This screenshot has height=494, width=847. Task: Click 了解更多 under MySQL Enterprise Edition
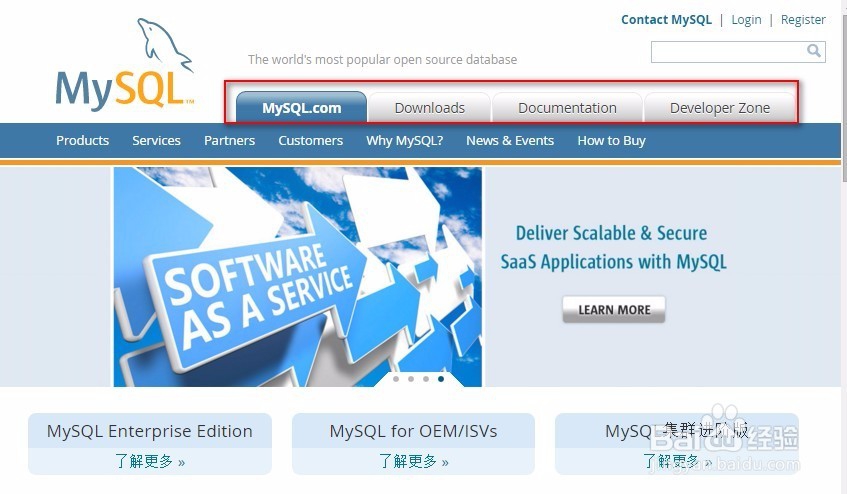pyautogui.click(x=150, y=462)
